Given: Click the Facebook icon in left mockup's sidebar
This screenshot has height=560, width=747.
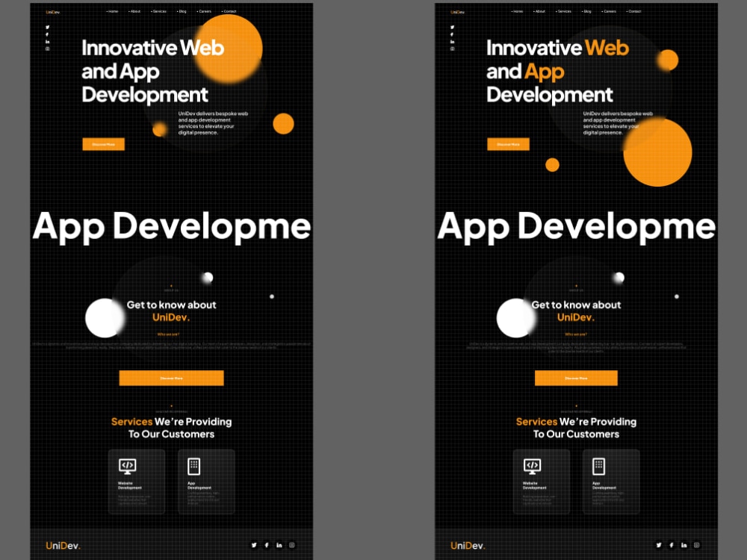Looking at the screenshot, I should click(47, 34).
